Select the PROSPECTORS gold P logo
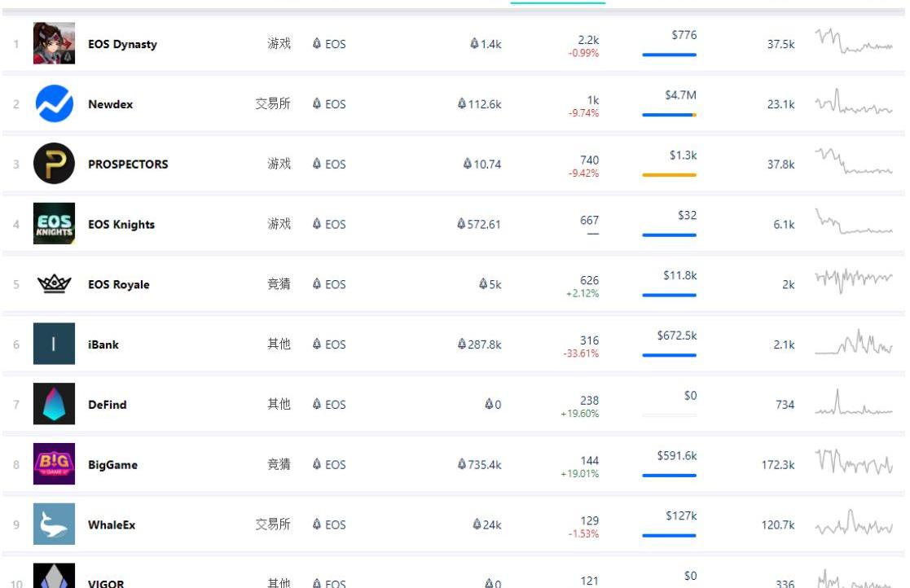The width and height of the screenshot is (910, 588). 54,164
